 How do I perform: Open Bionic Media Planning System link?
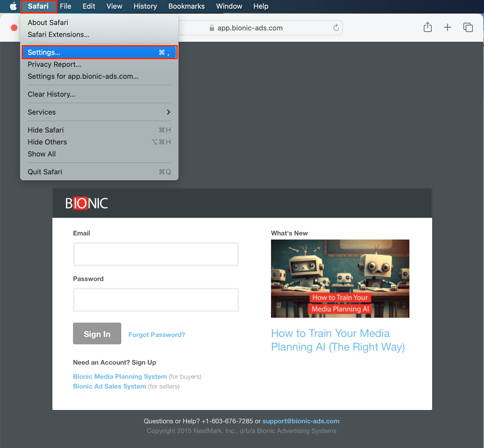pos(120,377)
